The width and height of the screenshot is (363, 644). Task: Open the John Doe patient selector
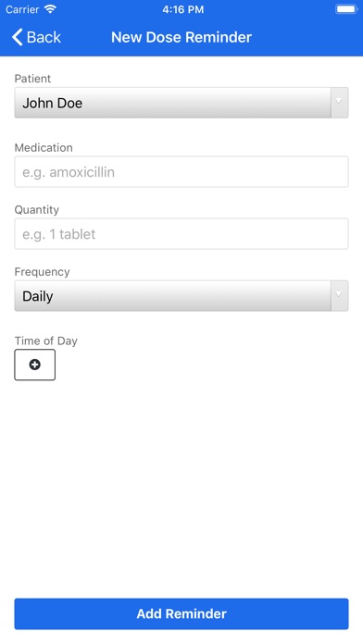coord(181,103)
